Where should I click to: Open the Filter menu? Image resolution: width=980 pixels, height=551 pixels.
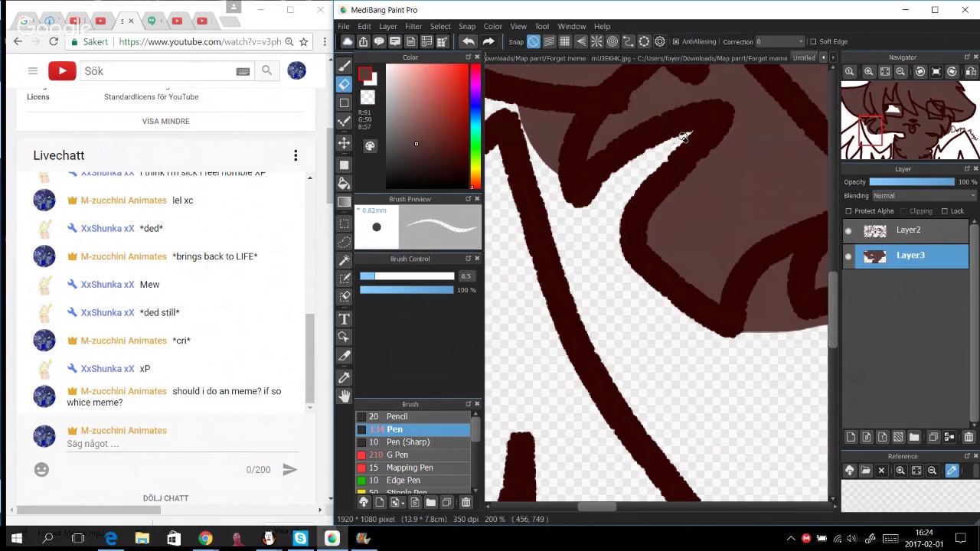413,27
